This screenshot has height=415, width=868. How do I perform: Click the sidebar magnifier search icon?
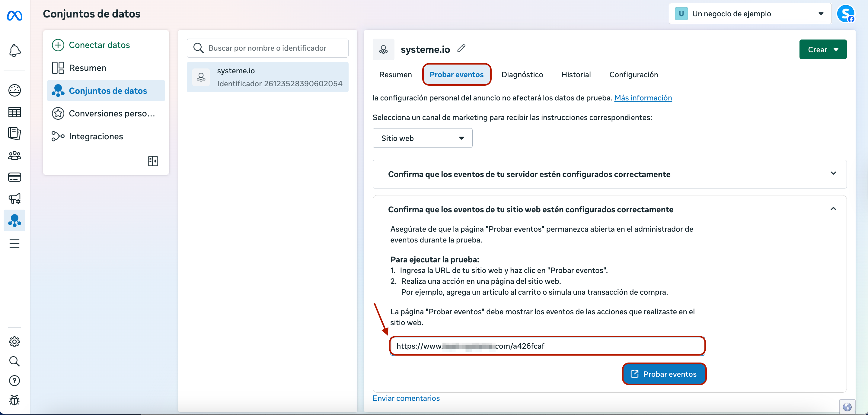(14, 361)
